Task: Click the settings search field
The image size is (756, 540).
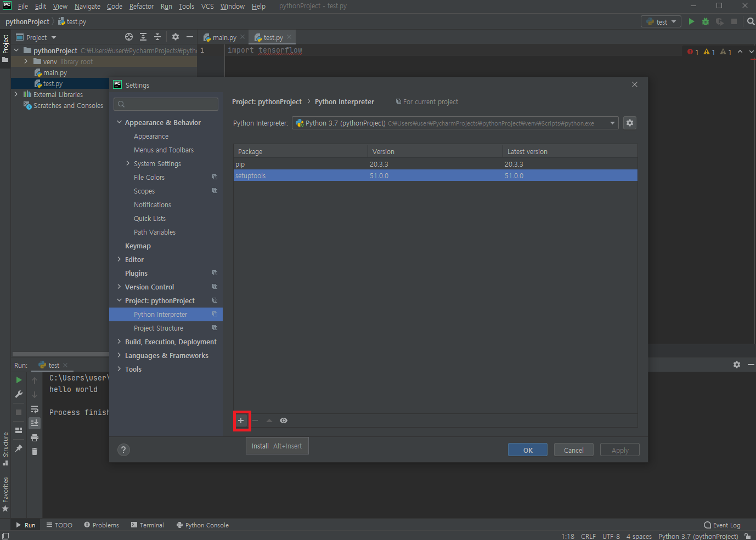Action: click(x=166, y=104)
